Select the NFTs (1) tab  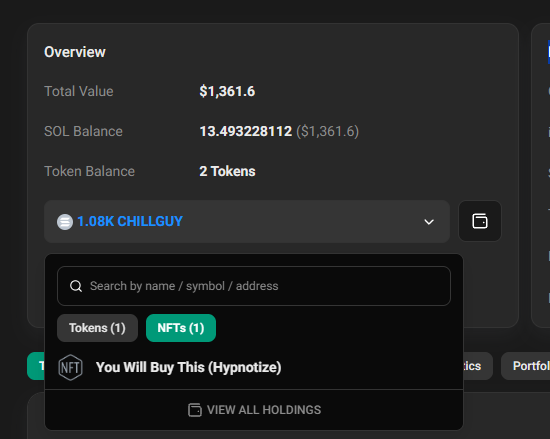(181, 328)
